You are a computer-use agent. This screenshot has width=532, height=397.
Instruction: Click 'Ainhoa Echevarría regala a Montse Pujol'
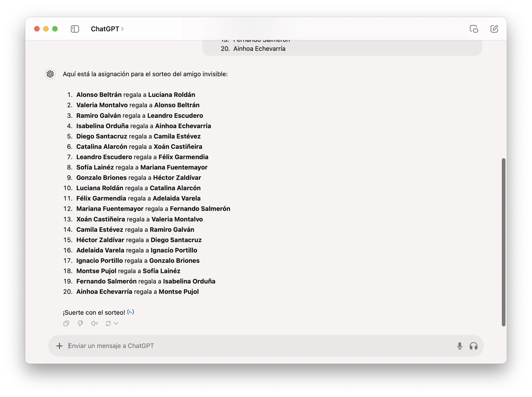pos(138,292)
